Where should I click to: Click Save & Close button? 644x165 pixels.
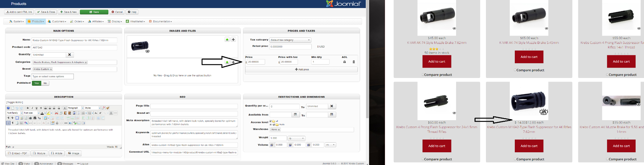click(x=46, y=12)
